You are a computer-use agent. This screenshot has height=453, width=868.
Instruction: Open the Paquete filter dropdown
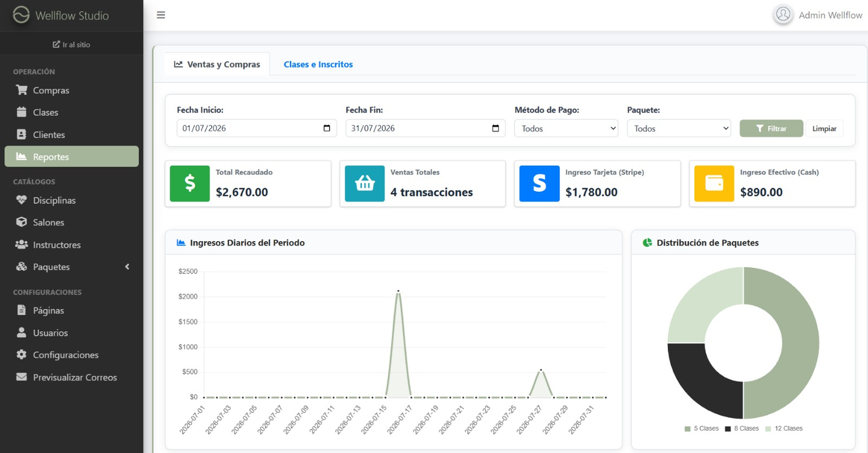679,128
